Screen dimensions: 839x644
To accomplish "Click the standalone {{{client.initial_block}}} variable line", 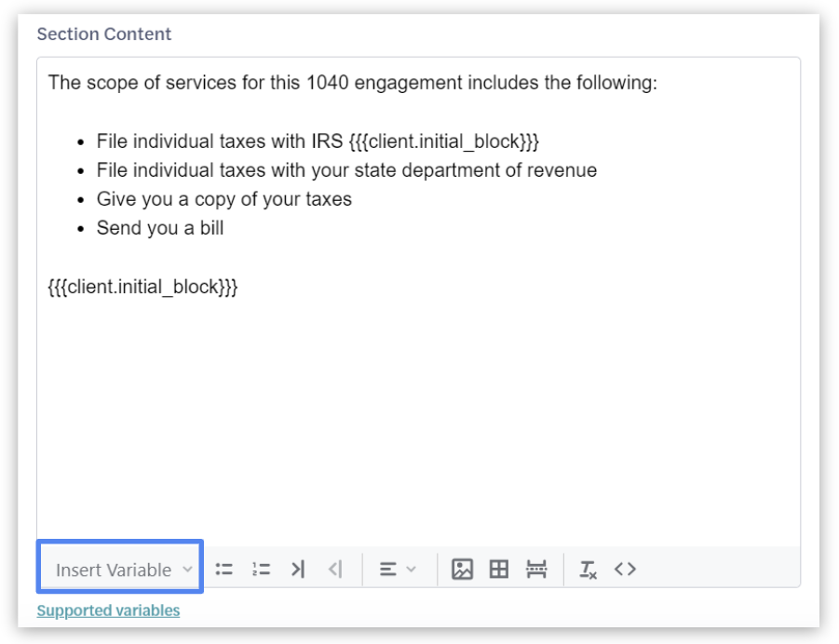I will 142,288.
